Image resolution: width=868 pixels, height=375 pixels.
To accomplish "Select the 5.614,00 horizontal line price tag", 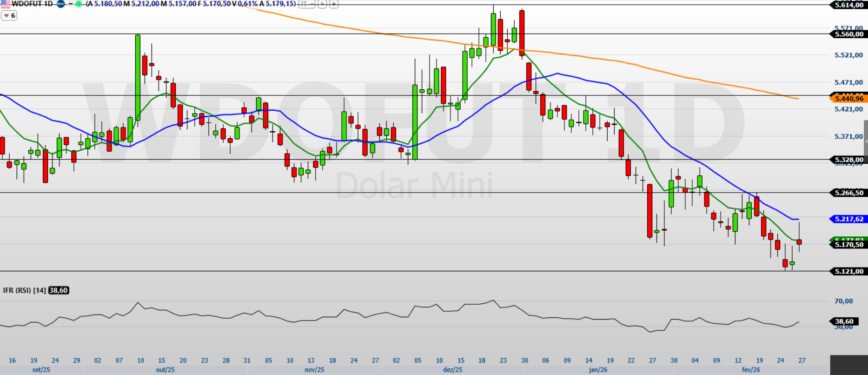I will [848, 5].
